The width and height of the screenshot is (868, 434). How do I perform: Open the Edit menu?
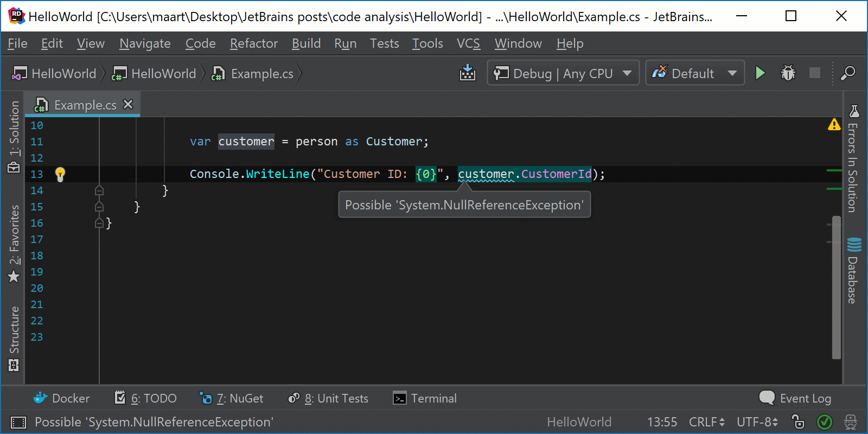[x=52, y=43]
